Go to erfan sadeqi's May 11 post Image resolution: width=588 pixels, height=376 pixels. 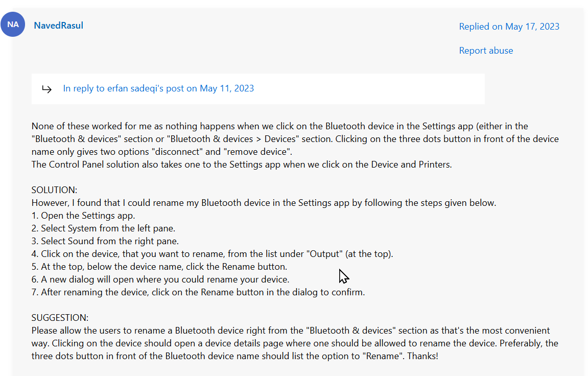[x=158, y=88]
